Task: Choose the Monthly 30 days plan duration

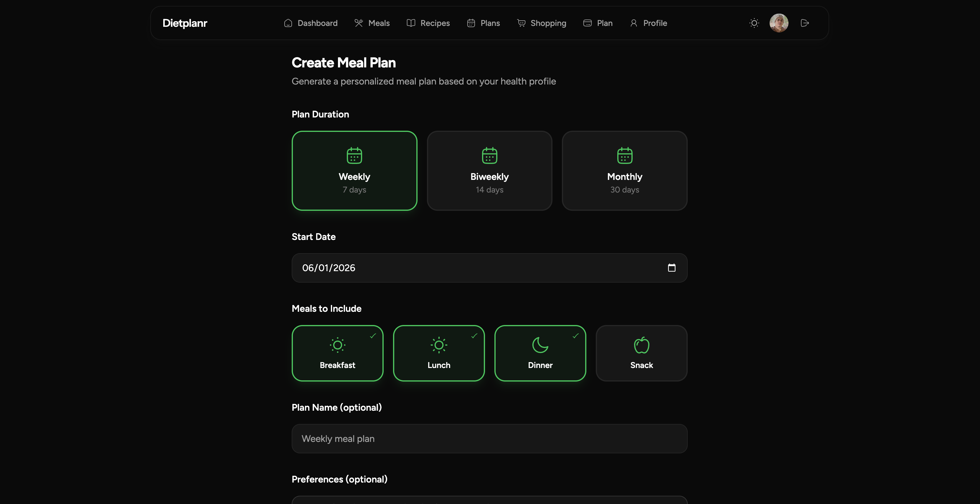Action: [624, 171]
